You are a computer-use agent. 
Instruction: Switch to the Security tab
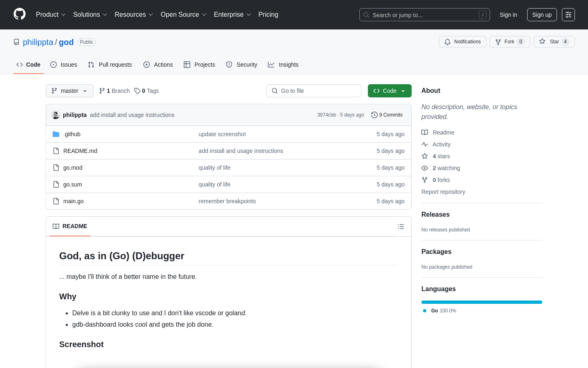[x=242, y=65]
